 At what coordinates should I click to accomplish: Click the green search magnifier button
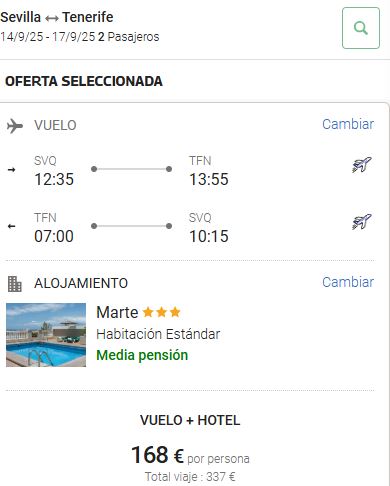point(361,28)
